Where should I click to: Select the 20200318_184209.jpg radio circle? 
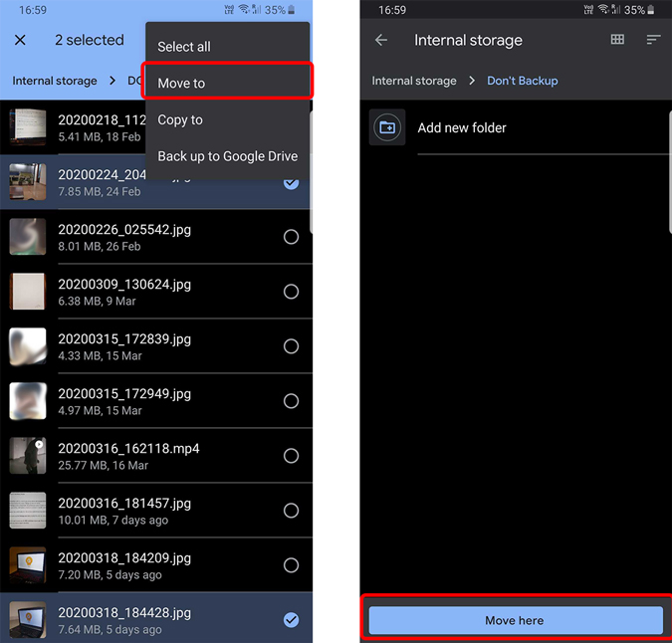291,565
